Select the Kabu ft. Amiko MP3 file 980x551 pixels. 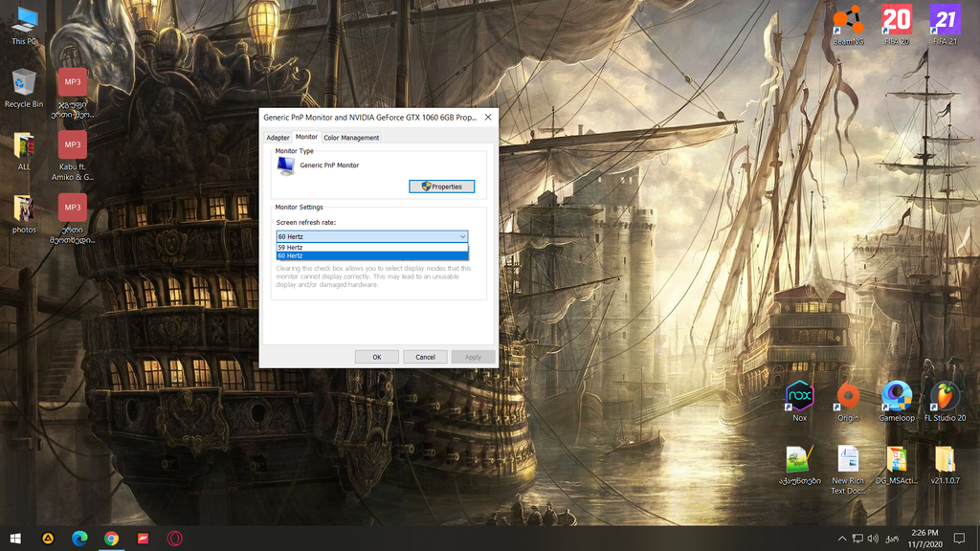click(x=73, y=156)
